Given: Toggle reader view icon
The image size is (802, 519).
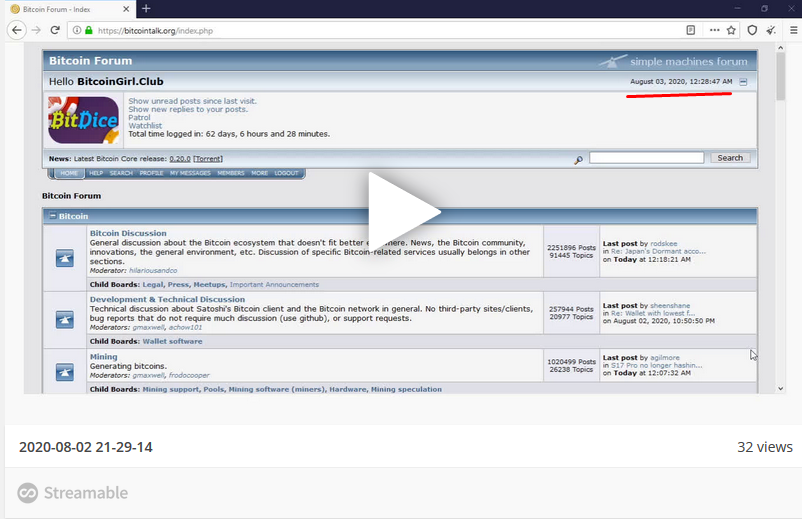Looking at the screenshot, I should (690, 31).
